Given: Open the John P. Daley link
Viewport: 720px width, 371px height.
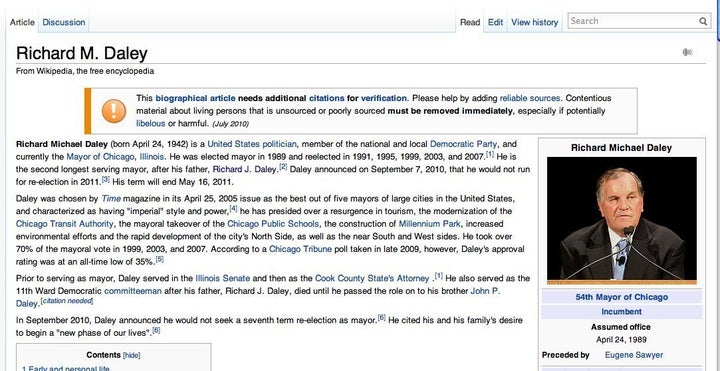Looking at the screenshot, I should (484, 291).
